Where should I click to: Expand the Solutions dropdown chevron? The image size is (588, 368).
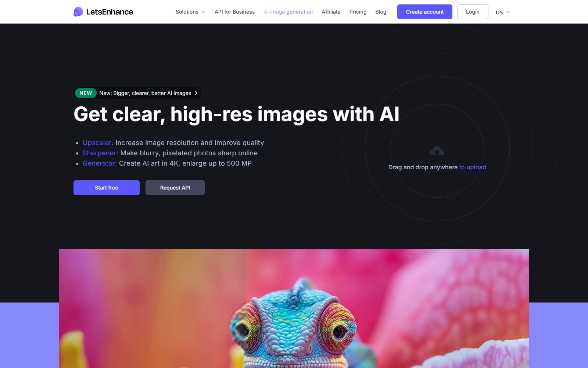(x=204, y=12)
